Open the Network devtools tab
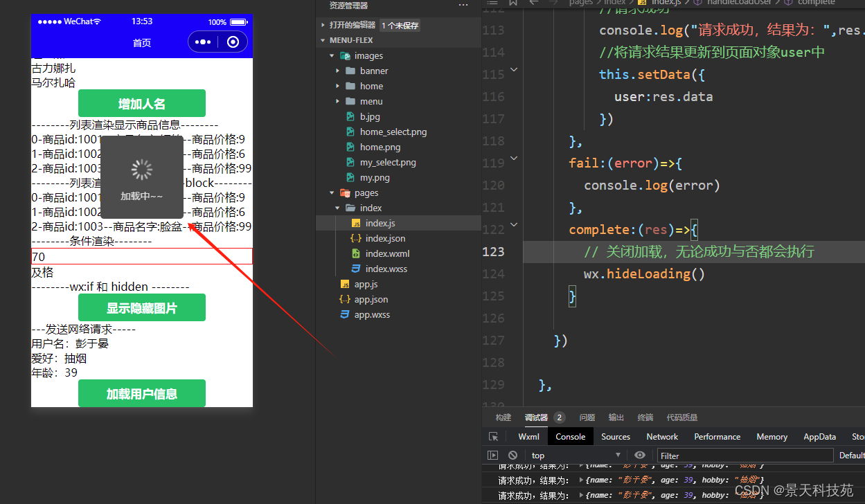The width and height of the screenshot is (865, 504). click(x=662, y=437)
